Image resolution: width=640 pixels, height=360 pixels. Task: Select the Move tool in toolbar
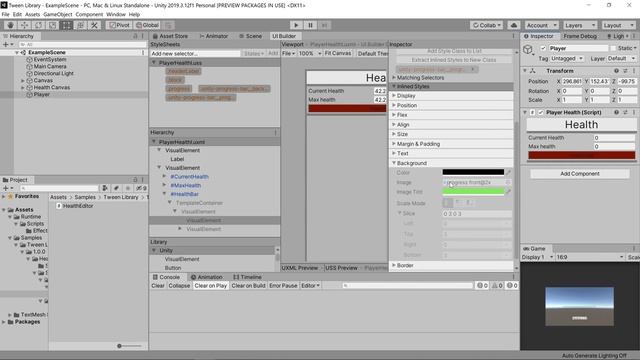point(24,25)
